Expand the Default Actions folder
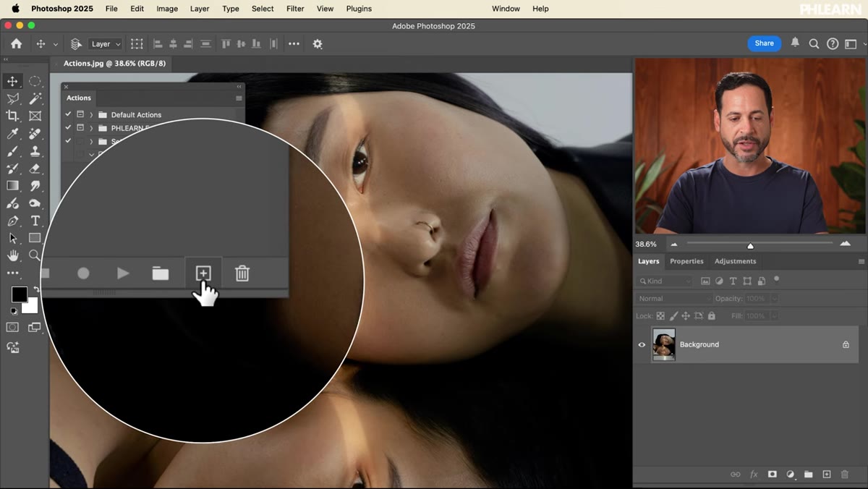 [x=91, y=115]
